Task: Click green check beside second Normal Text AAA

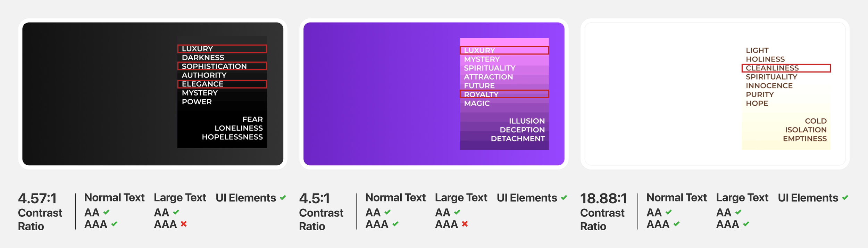Action: 395,224
